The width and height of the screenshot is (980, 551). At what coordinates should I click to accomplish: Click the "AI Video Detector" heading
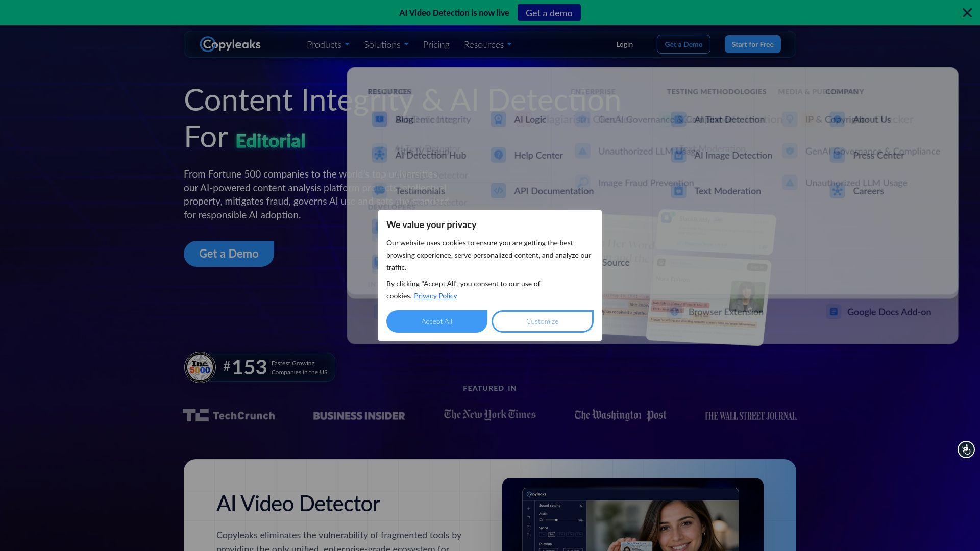298,504
